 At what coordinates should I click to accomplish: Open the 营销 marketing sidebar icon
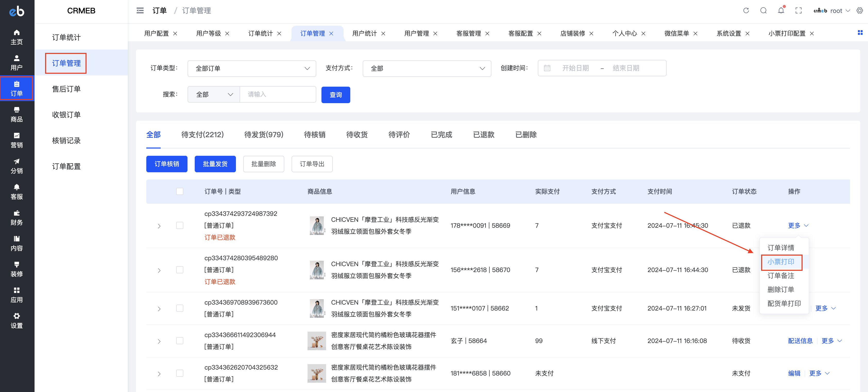(16, 140)
